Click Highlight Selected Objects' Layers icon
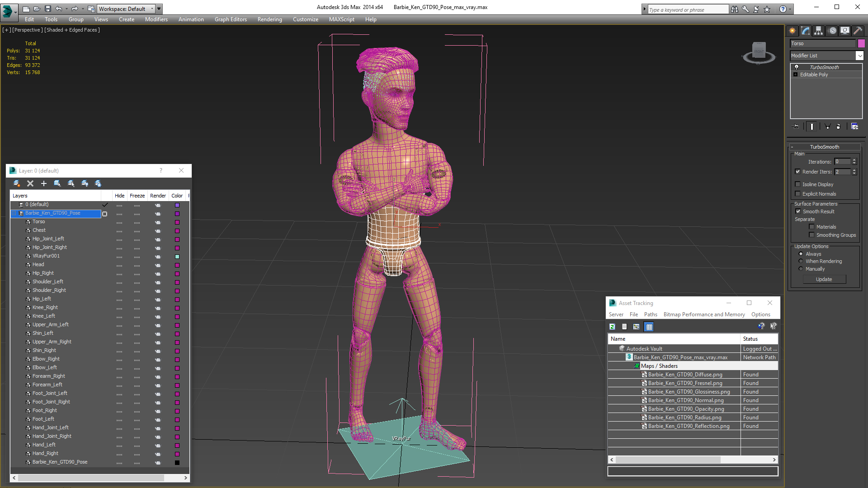The image size is (868, 488). coord(71,183)
